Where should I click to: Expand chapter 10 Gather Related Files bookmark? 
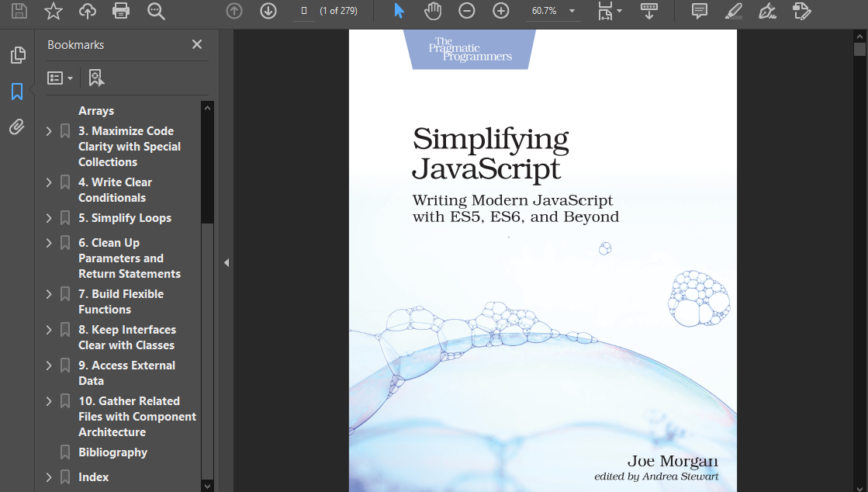tap(49, 401)
